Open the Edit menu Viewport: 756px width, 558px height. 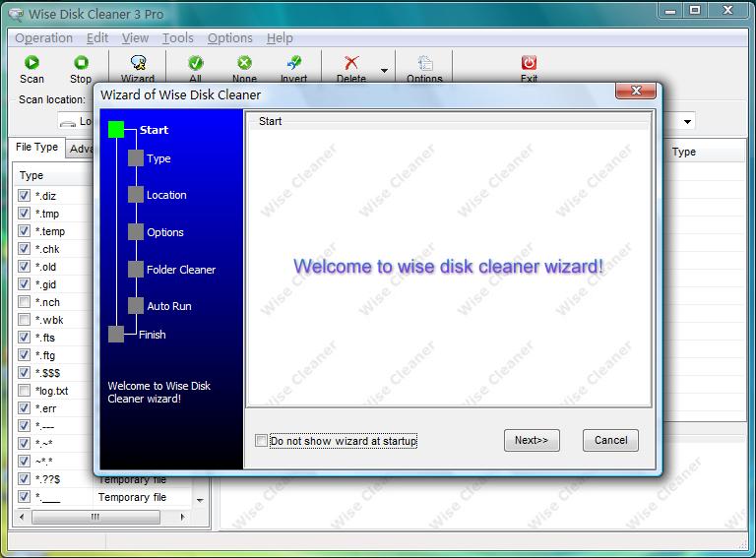[97, 38]
